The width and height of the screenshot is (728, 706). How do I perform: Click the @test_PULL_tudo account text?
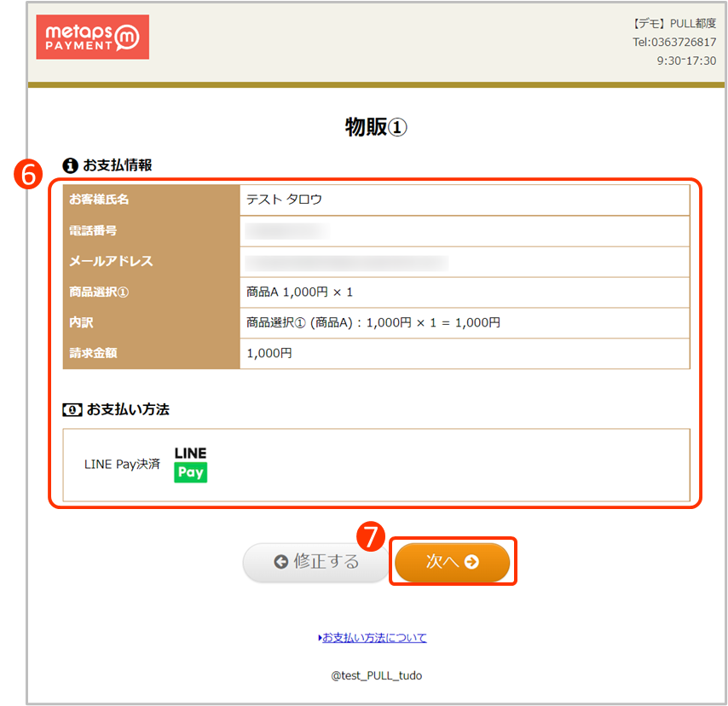(x=375, y=675)
